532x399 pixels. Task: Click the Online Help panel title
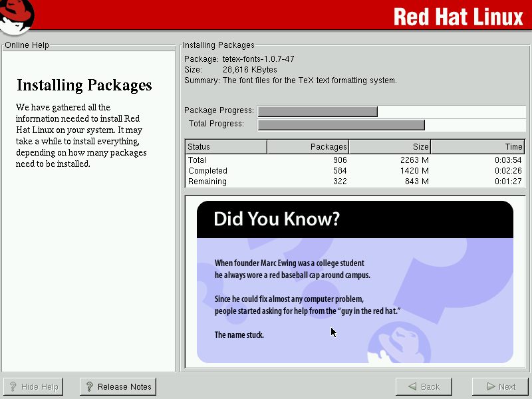point(27,45)
